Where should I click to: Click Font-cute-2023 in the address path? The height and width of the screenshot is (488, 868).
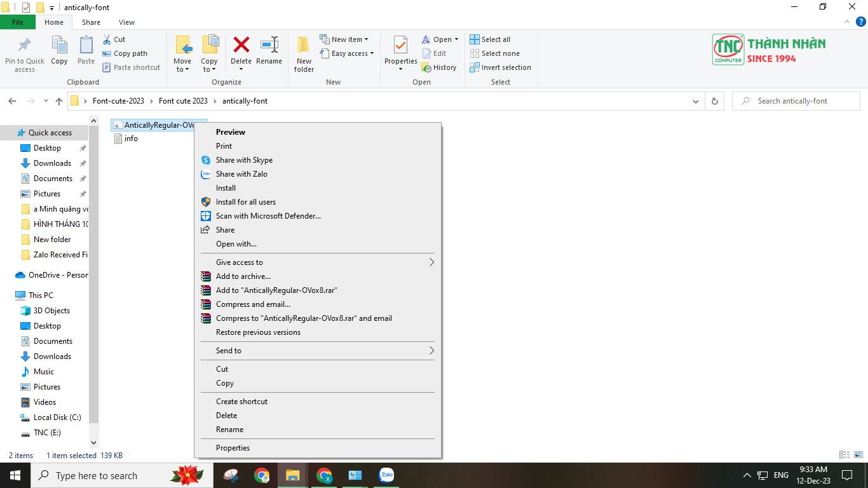coord(118,101)
